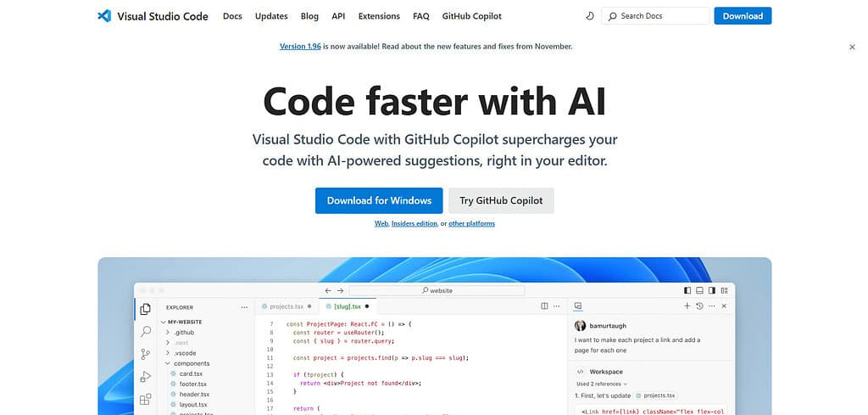The image size is (868, 415).
Task: Close the chat panel with the X
Action: (724, 306)
